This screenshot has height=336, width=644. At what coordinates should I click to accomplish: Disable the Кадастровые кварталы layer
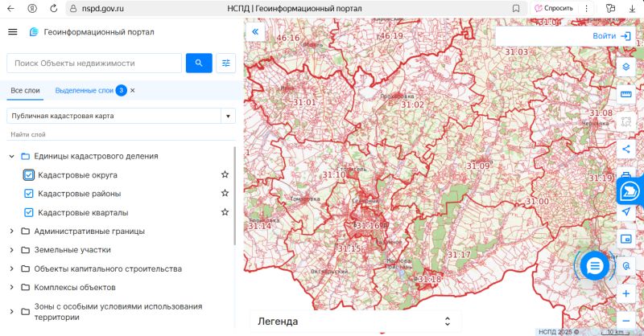[29, 213]
